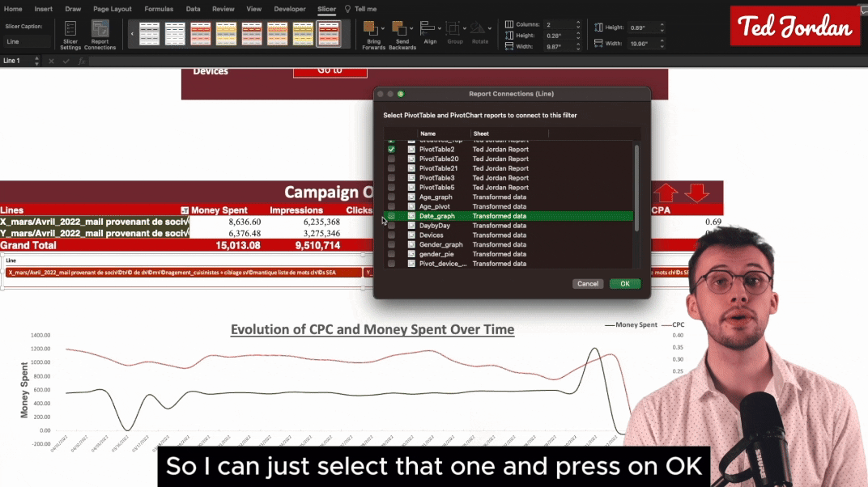Click the Align objects icon

(430, 31)
